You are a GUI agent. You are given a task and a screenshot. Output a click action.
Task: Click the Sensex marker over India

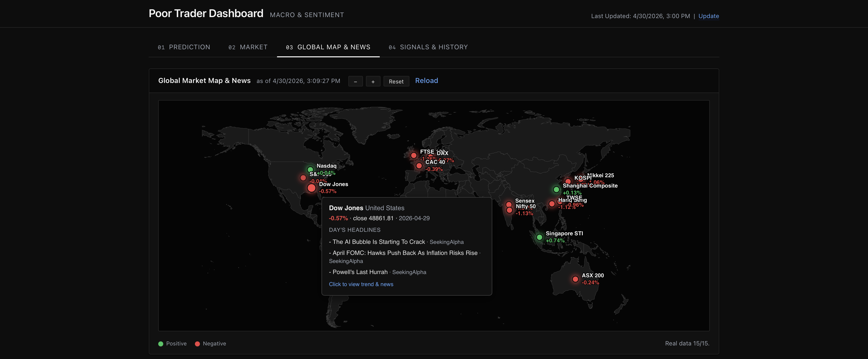point(509,204)
